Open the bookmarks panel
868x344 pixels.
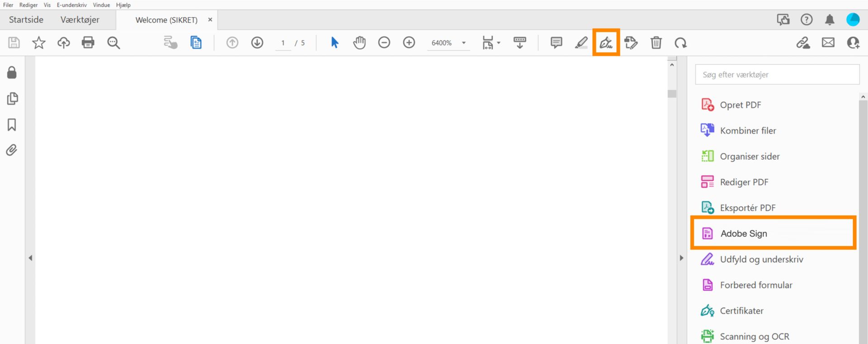(12, 125)
